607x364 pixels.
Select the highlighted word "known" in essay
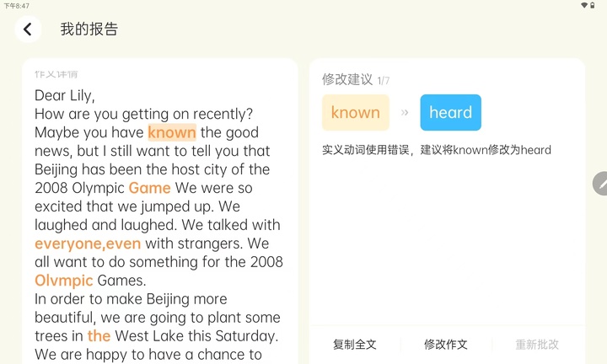[x=172, y=132]
